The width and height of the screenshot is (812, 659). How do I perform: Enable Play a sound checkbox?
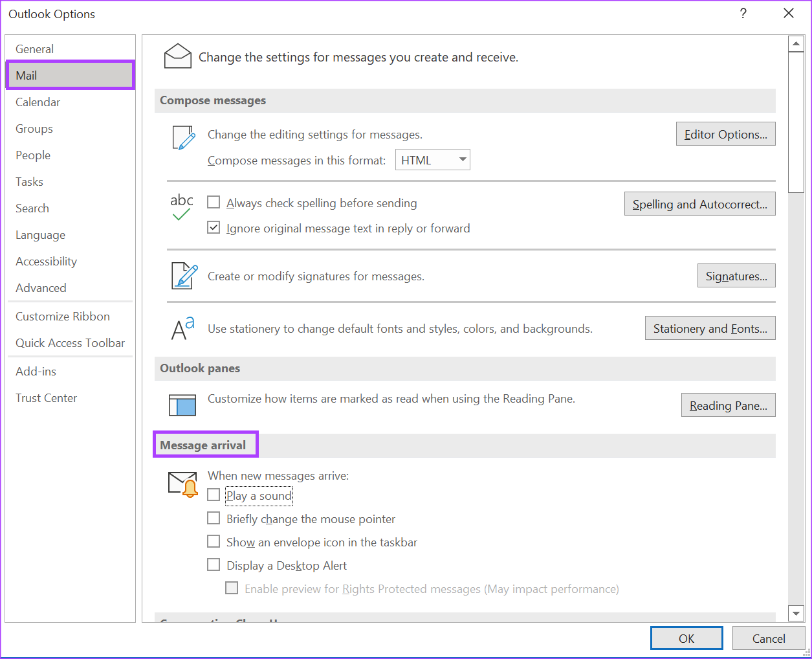pyautogui.click(x=214, y=495)
